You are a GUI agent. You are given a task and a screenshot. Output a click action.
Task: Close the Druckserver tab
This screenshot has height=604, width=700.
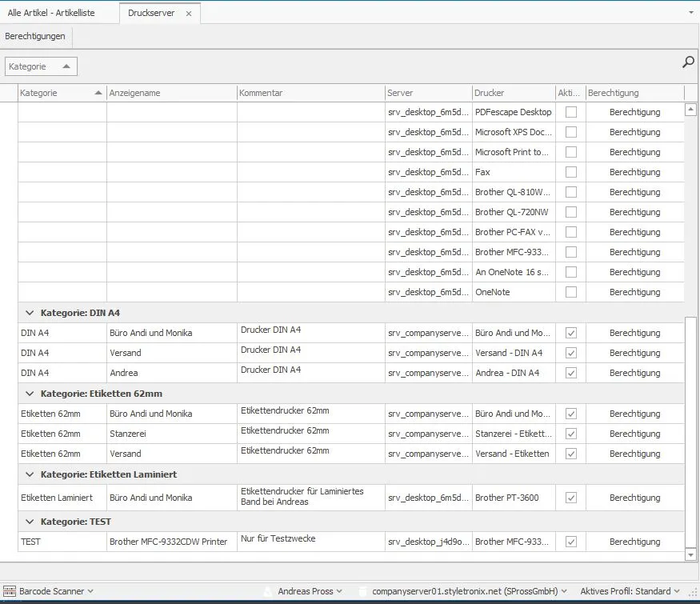(189, 14)
